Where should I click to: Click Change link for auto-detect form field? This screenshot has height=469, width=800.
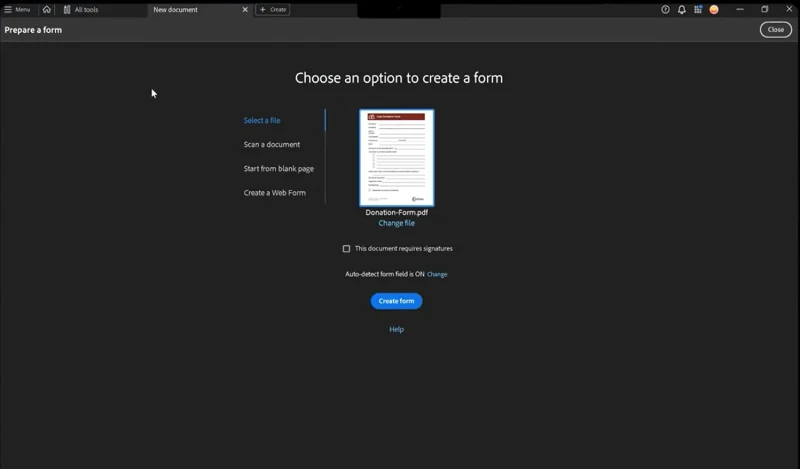point(437,274)
